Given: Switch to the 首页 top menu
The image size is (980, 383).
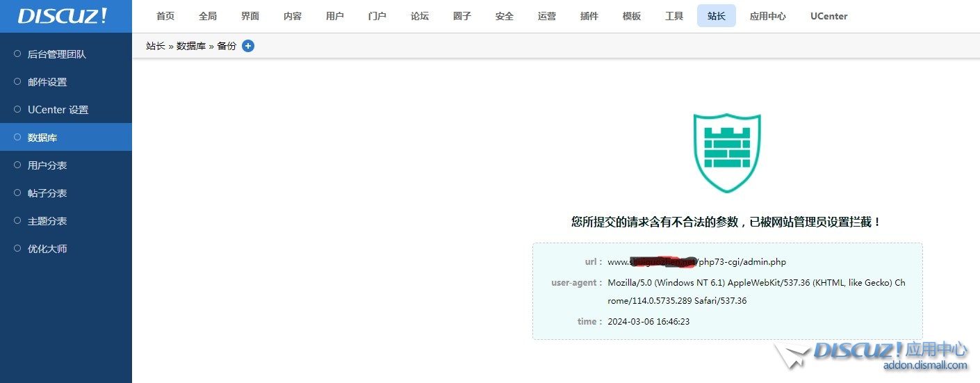Looking at the screenshot, I should click(165, 16).
